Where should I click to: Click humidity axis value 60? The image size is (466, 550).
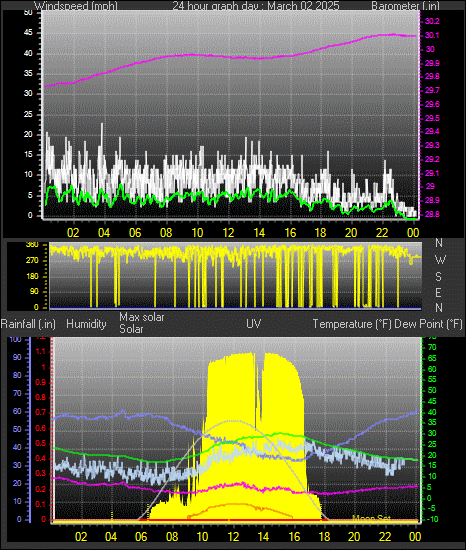[17, 411]
